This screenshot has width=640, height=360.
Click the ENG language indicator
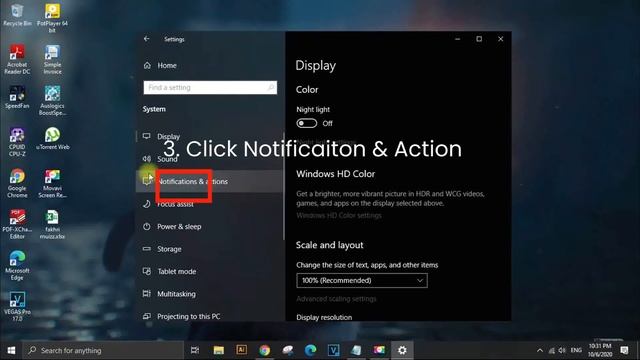click(576, 350)
